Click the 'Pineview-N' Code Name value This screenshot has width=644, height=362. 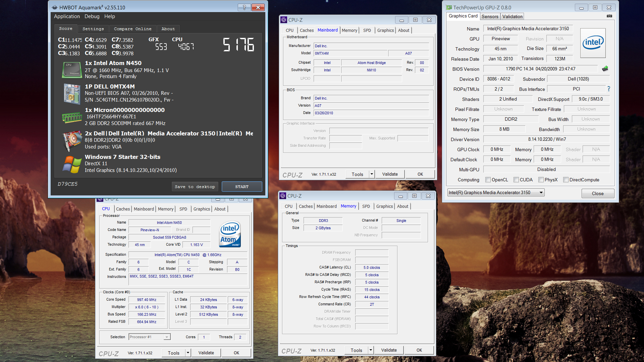pos(150,230)
